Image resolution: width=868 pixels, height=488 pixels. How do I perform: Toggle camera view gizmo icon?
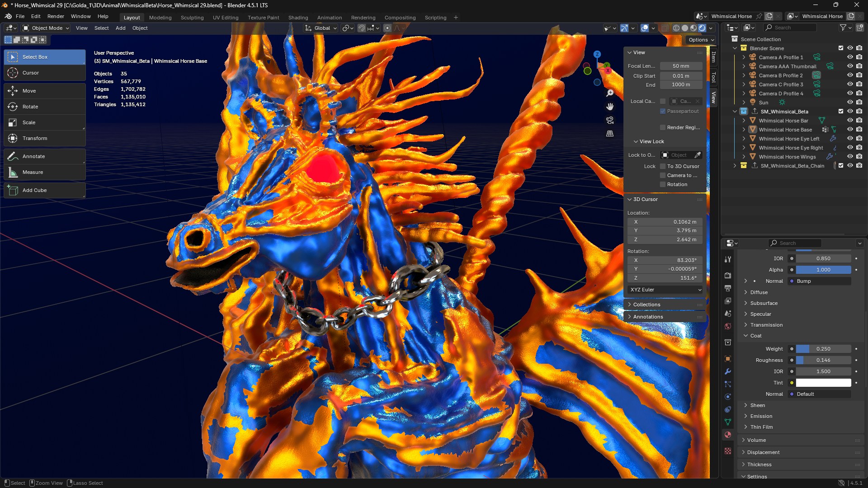(610, 120)
